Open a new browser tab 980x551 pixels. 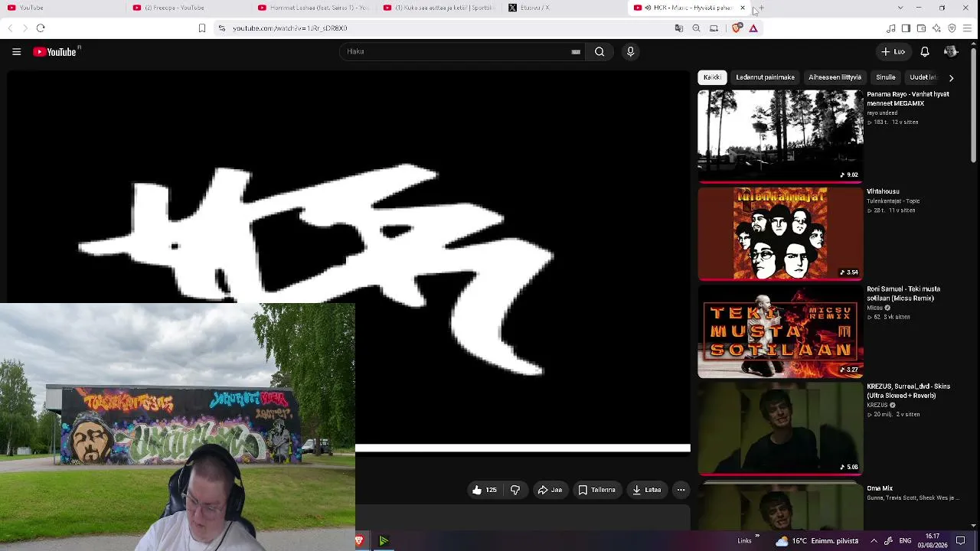click(761, 8)
